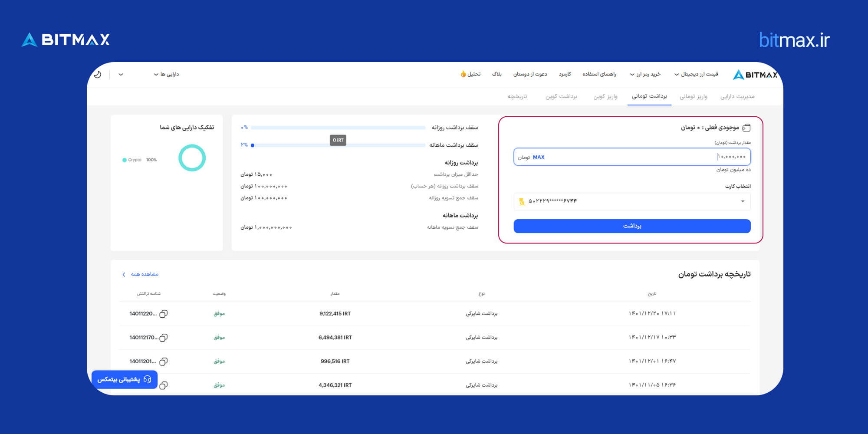868x434 pixels.
Task: Copy transaction ID 140112170...
Action: pyautogui.click(x=164, y=338)
